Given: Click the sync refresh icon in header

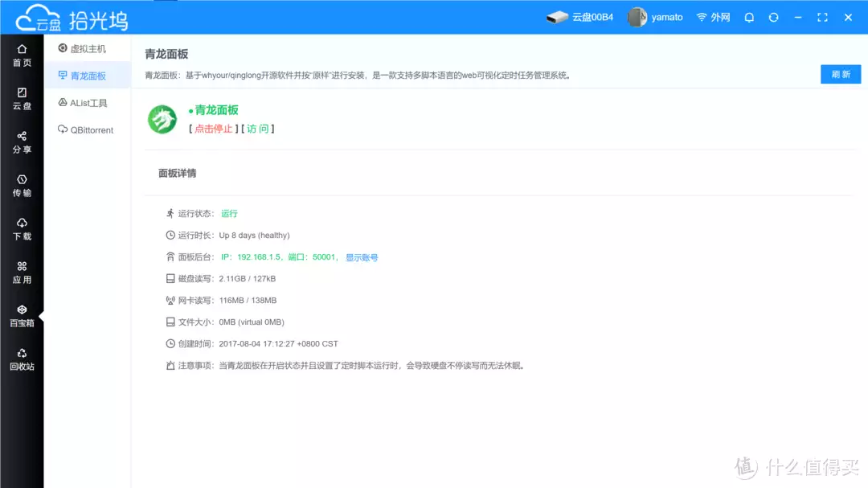Looking at the screenshot, I should (x=773, y=17).
